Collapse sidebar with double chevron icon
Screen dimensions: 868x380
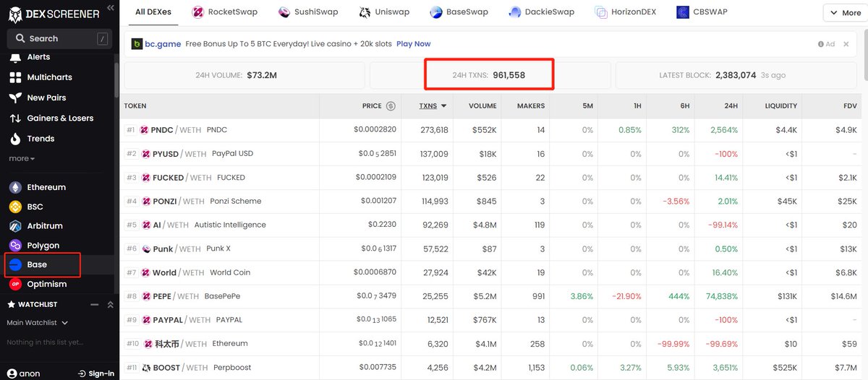110,8
